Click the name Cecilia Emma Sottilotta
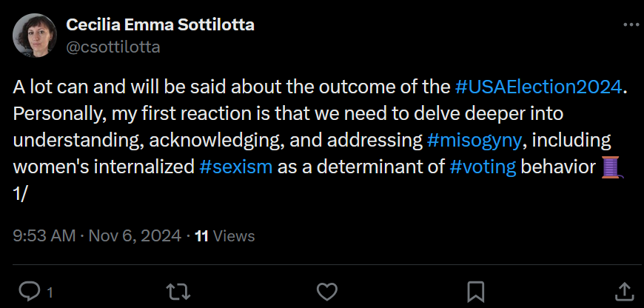The width and height of the screenshot is (644, 308). pos(161,24)
